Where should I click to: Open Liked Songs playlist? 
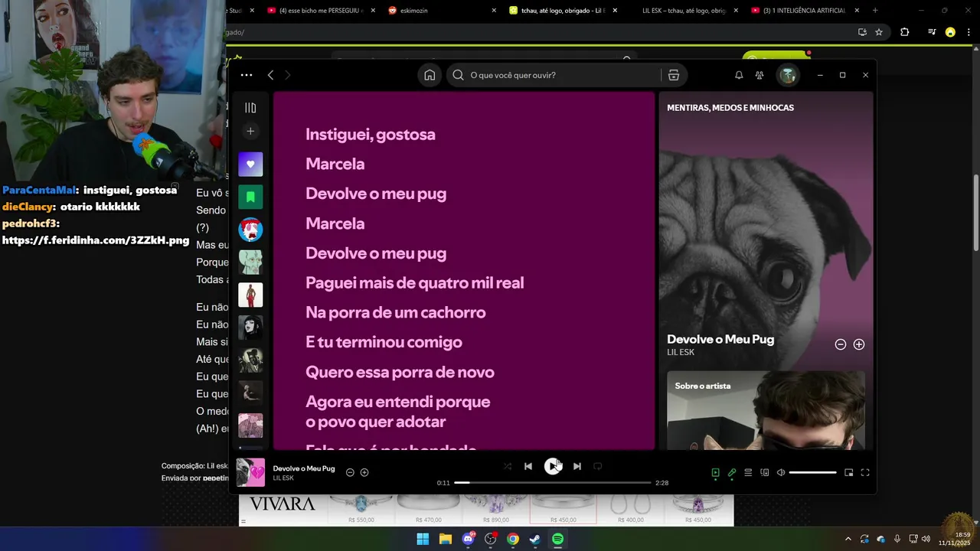(250, 165)
